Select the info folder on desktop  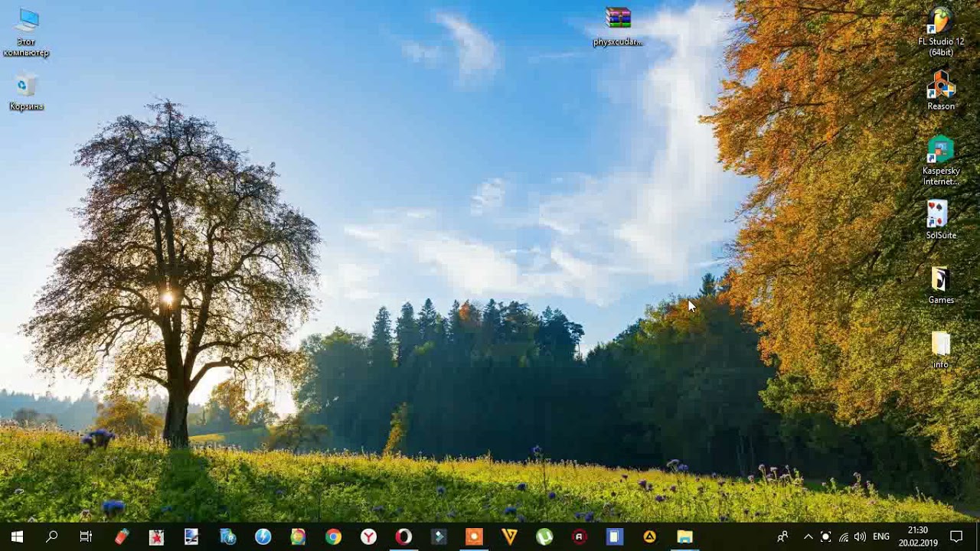click(941, 350)
